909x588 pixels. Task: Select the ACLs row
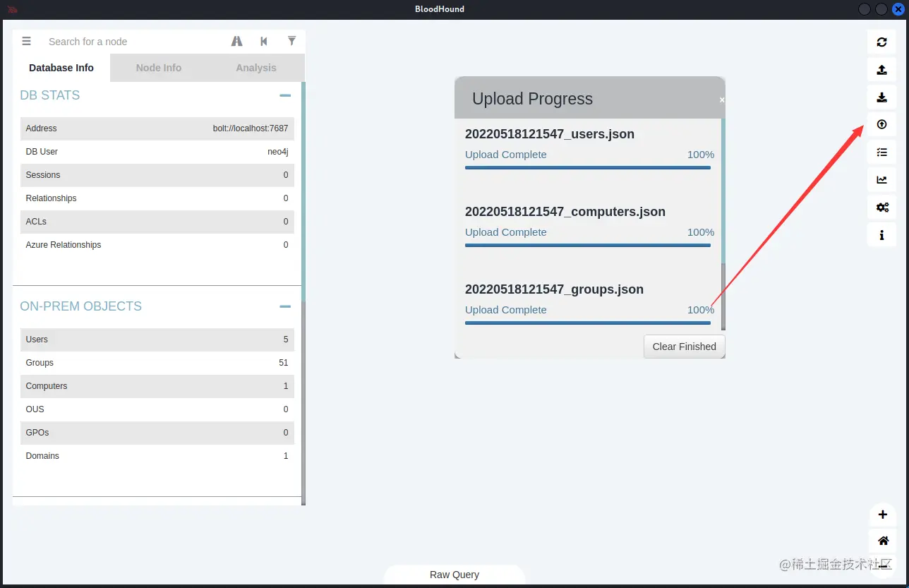coord(157,222)
